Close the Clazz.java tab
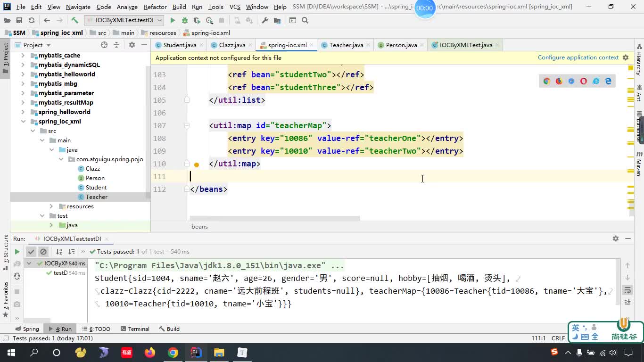This screenshot has height=362, width=644. (250, 45)
